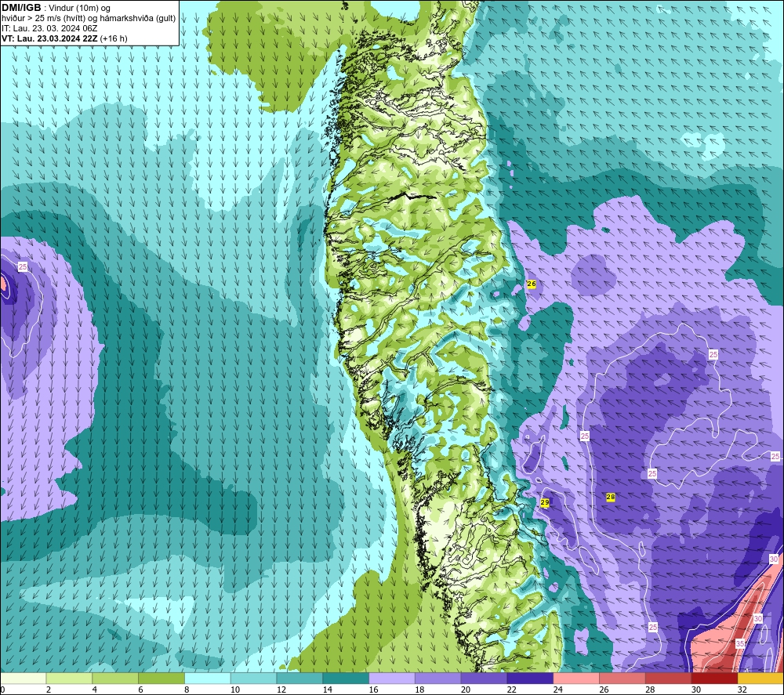Pick the lavender 18–20 m/s legend swatch
The height and width of the screenshot is (695, 784).
438,678
